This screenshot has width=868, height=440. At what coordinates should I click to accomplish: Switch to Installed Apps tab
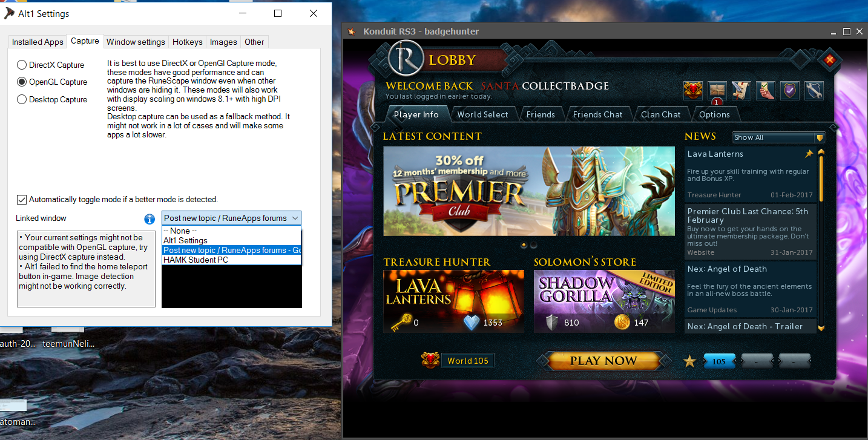38,42
